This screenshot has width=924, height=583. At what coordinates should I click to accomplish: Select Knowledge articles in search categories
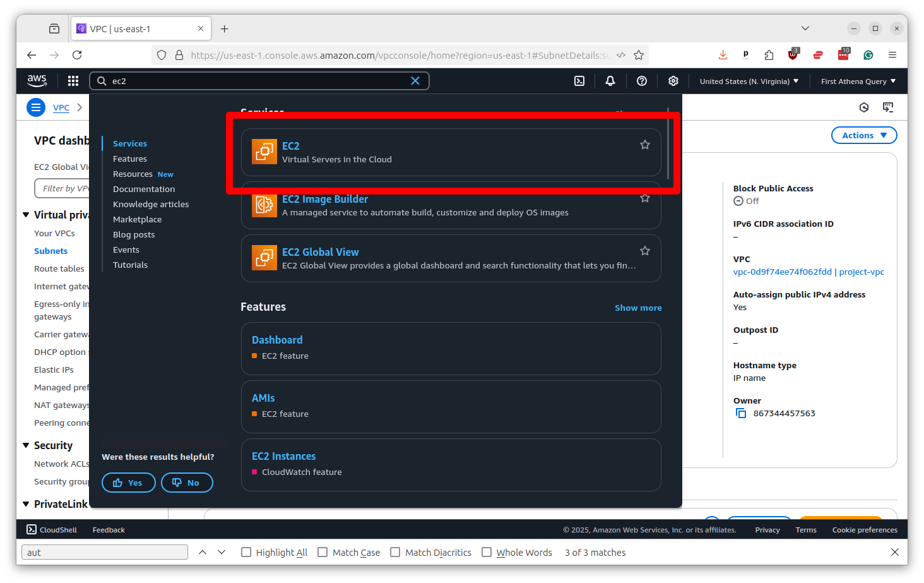151,204
